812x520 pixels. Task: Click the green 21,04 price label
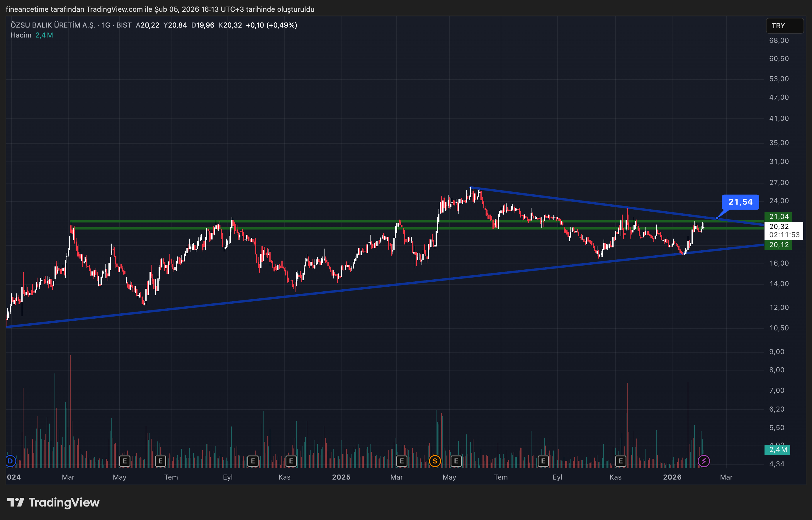(x=779, y=216)
